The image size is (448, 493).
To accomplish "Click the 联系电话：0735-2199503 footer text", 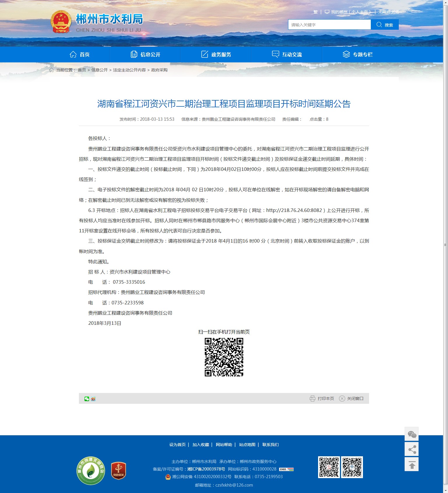I will click(258, 477).
